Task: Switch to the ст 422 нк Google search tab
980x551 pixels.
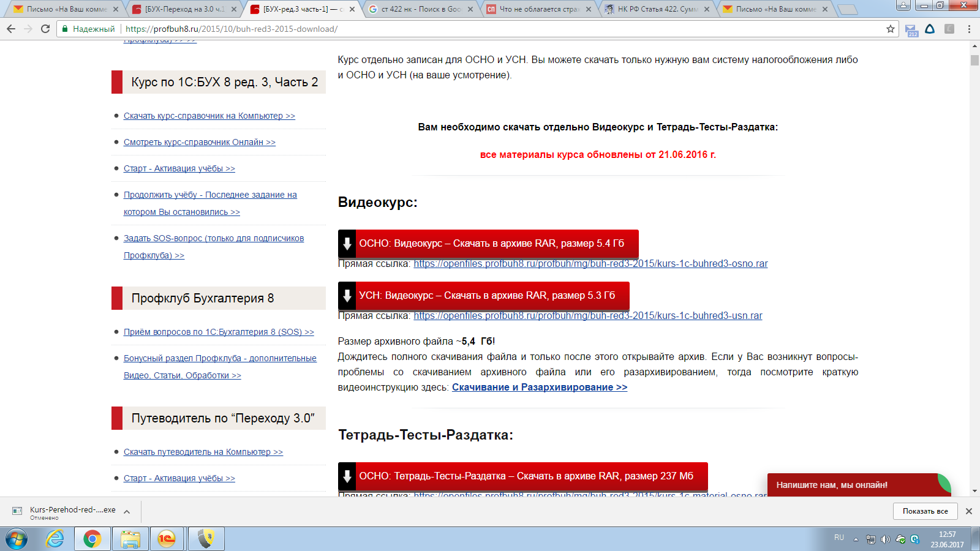Action: click(420, 9)
